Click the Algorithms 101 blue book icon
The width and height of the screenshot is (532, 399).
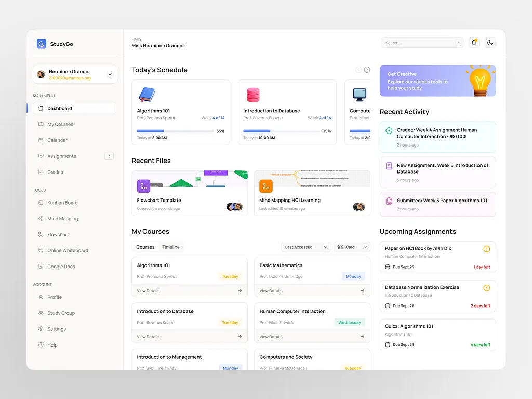147,95
